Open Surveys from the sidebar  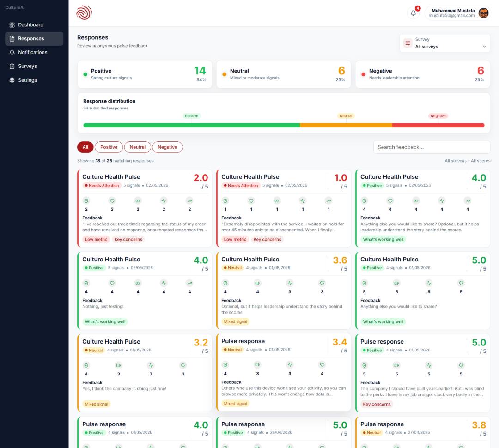tap(34, 66)
